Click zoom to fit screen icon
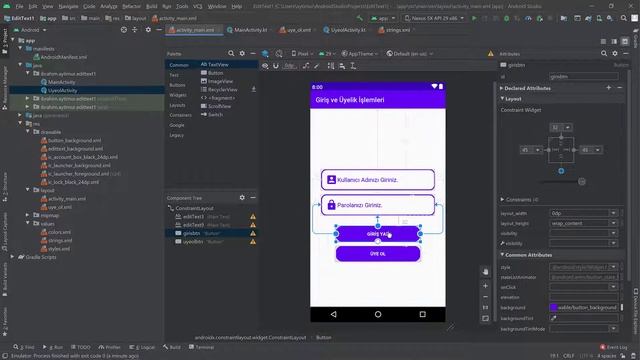 (485, 318)
